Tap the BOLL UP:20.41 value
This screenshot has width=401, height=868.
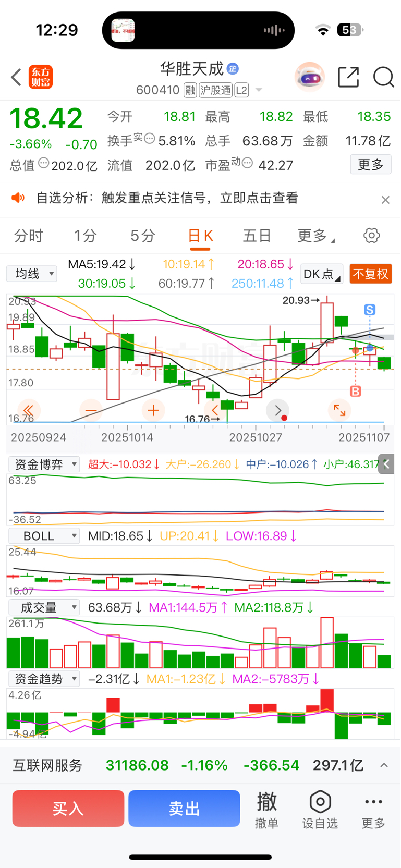tap(189, 536)
